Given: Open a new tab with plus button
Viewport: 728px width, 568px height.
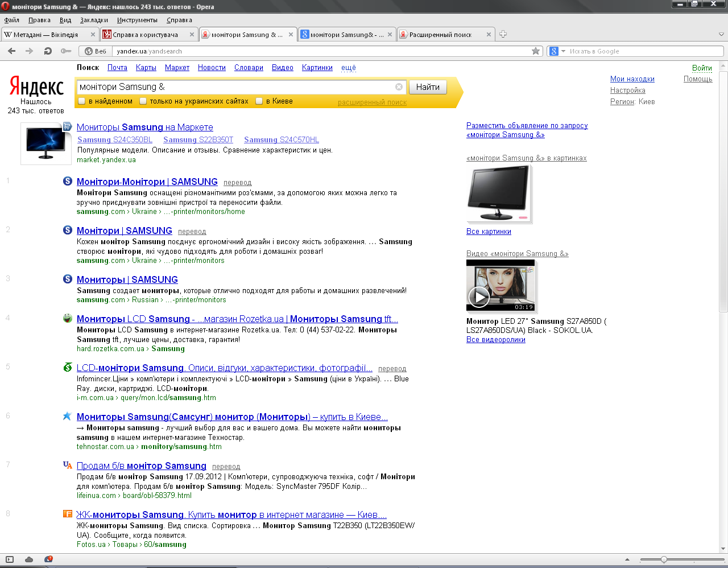Looking at the screenshot, I should click(x=503, y=34).
